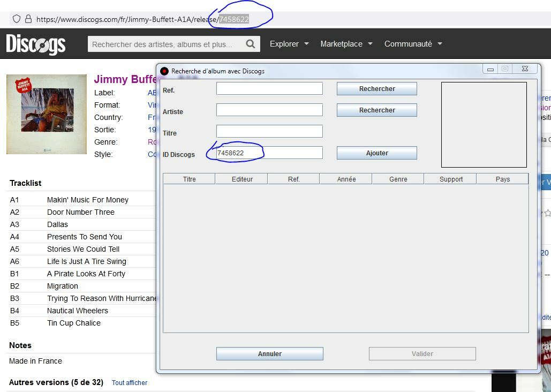Click the Made in France note
Screen dimensions: 551x392
[x=35, y=361]
